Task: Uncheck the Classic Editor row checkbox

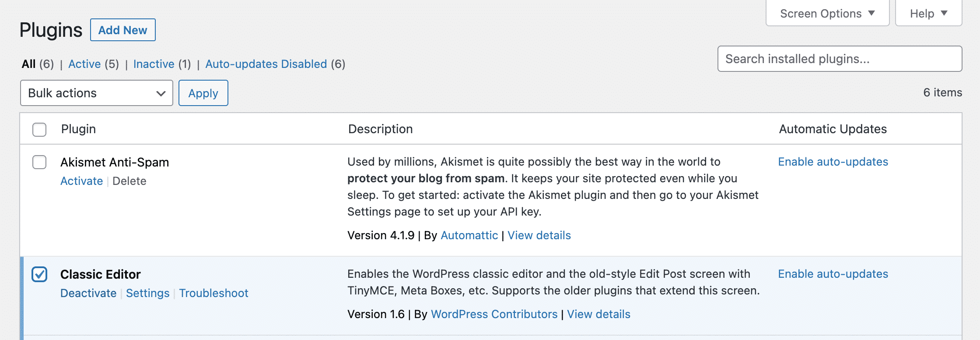Action: pyautogui.click(x=39, y=274)
